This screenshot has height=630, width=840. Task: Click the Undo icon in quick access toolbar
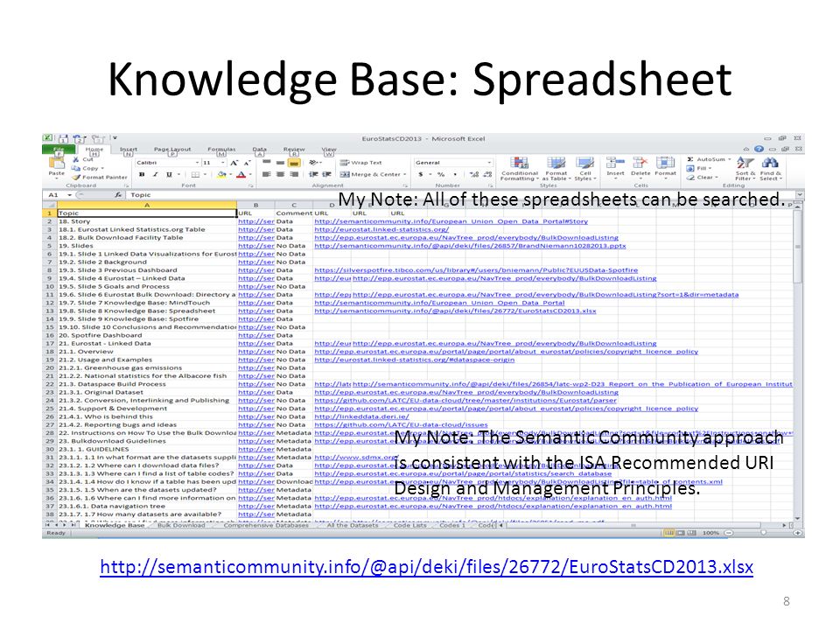78,138
